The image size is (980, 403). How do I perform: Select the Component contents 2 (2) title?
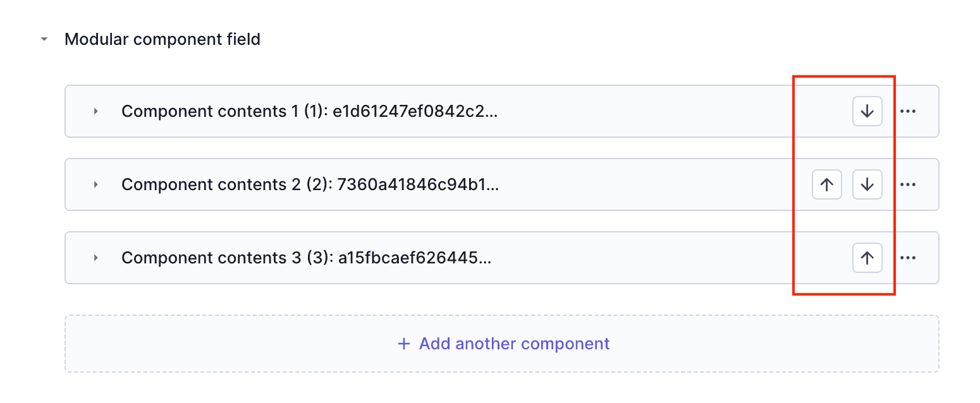[x=224, y=184]
